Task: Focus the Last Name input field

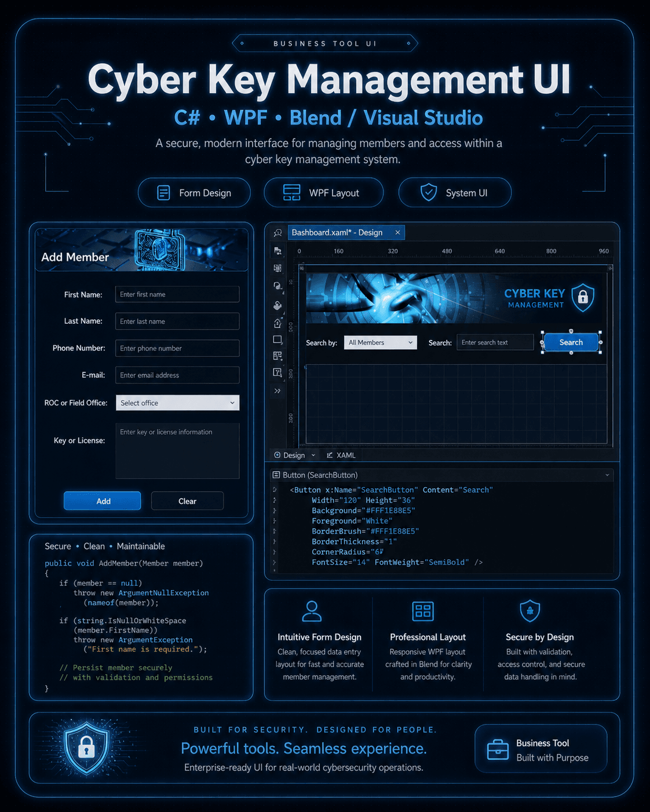Action: pyautogui.click(x=177, y=321)
